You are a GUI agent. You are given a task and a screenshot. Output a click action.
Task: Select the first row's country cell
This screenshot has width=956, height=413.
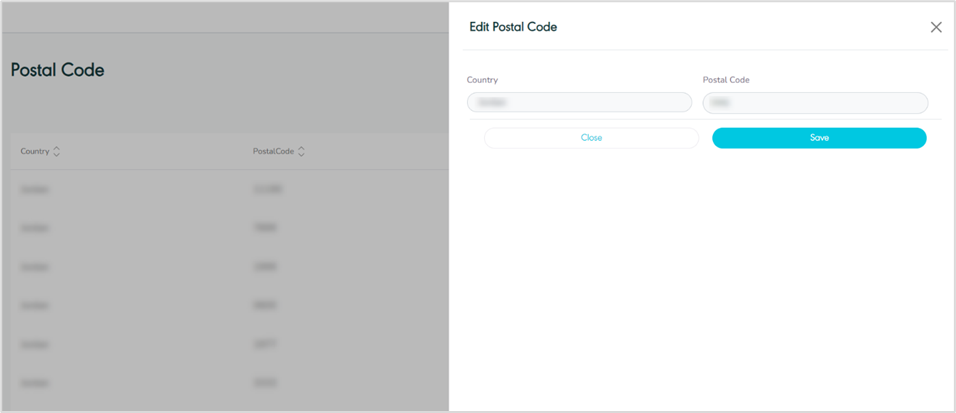pos(34,189)
